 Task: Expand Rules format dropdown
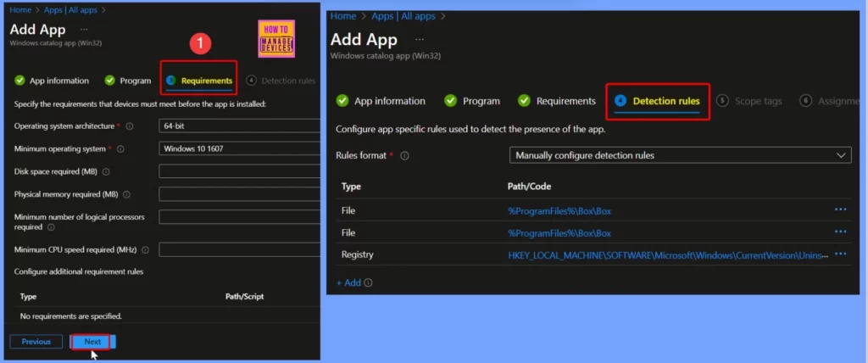(x=681, y=155)
